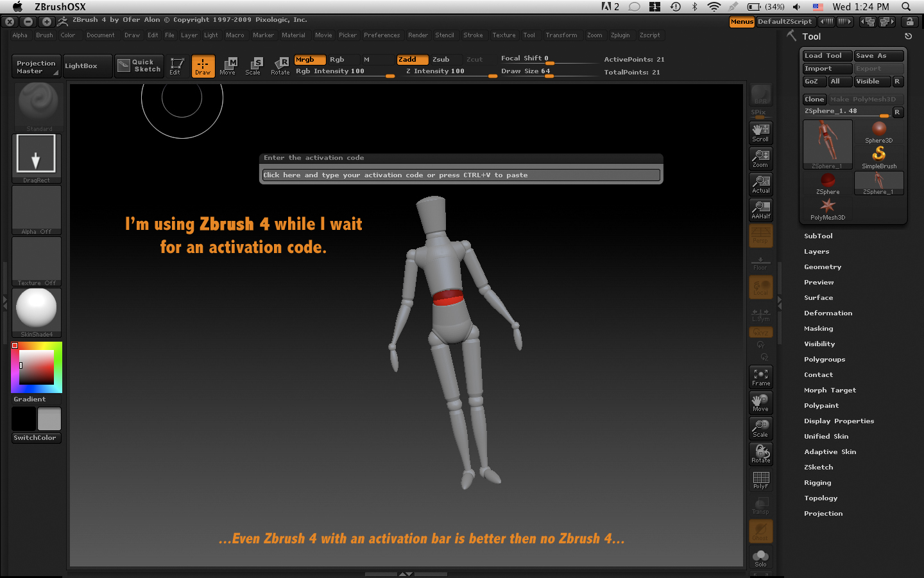This screenshot has width=924, height=578.
Task: Choose the Move transform icon in top toolbar
Action: pyautogui.click(x=228, y=66)
